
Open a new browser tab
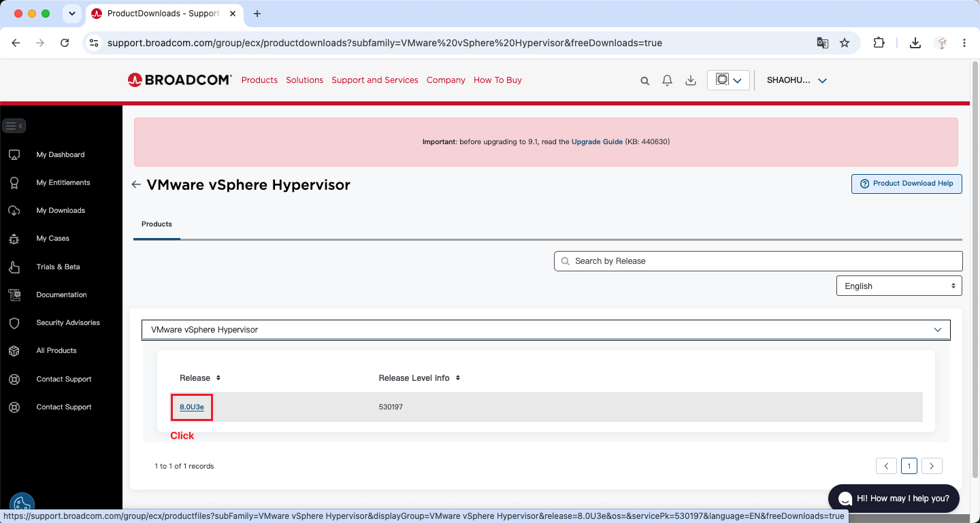pyautogui.click(x=257, y=14)
